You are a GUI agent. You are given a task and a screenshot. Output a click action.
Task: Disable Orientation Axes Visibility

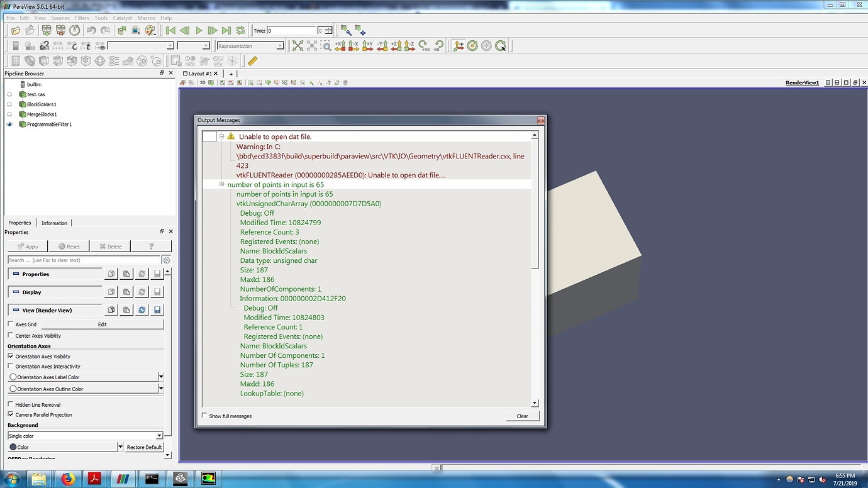pos(10,357)
